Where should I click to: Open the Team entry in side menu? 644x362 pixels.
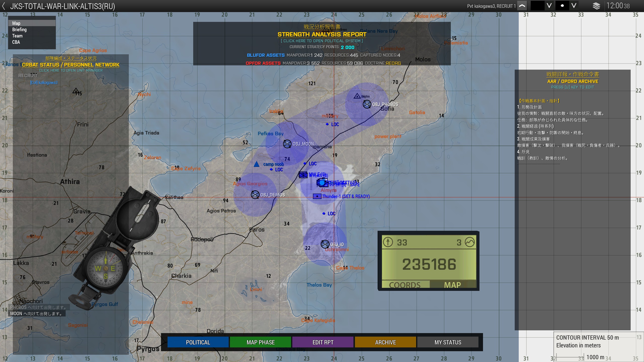pyautogui.click(x=32, y=36)
